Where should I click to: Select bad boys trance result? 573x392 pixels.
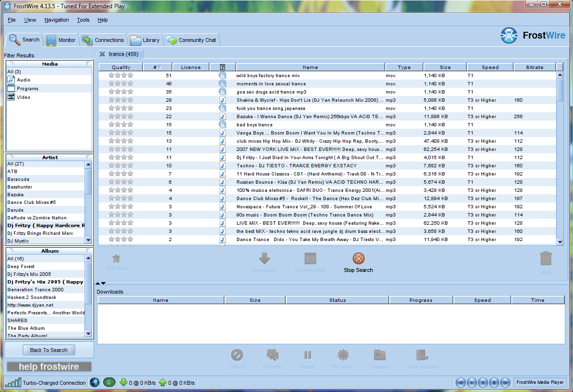pos(327,125)
